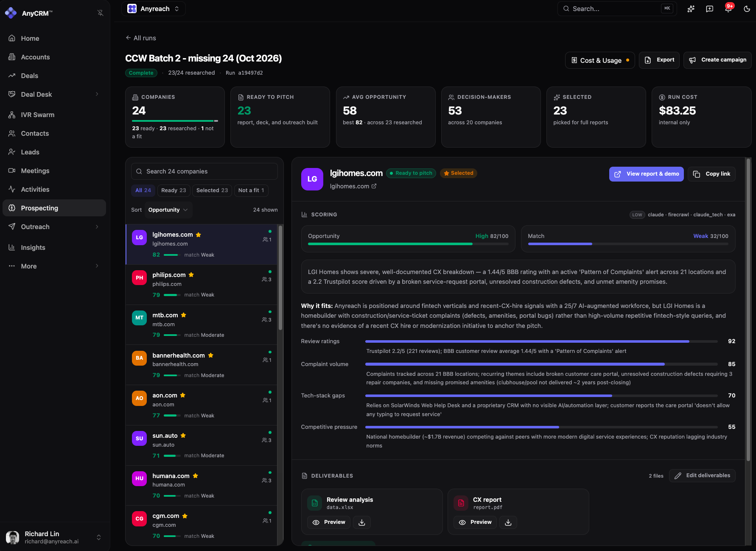Open notifications bell with 9+ badge
This screenshot has width=756, height=551.
coord(728,9)
